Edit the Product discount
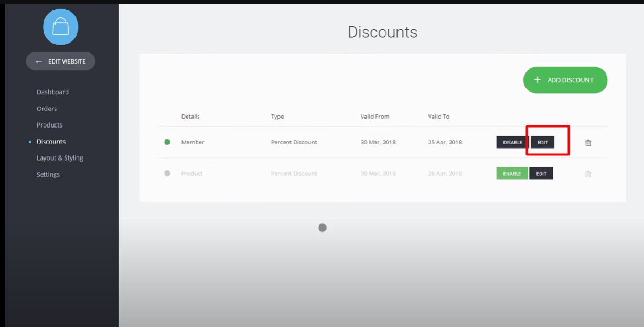The image size is (644, 327). [x=541, y=173]
